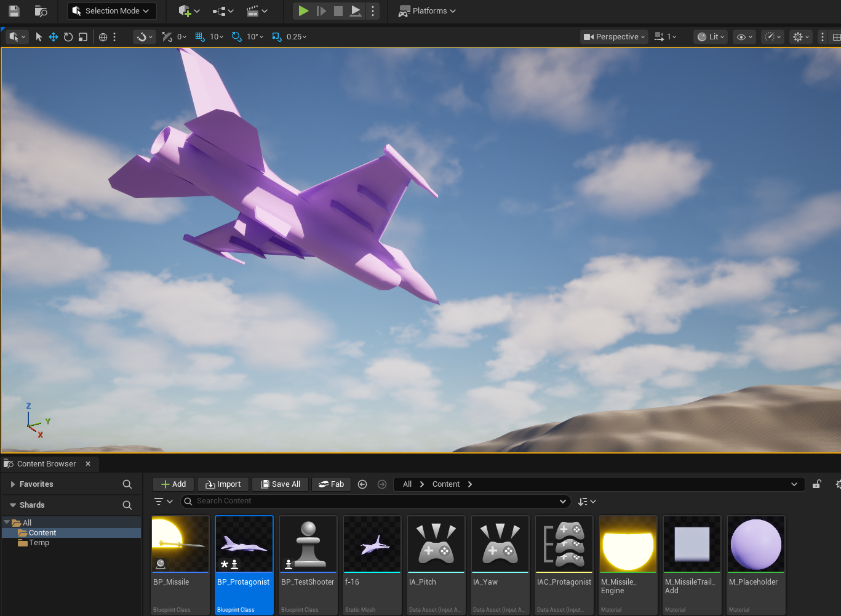Click the Content breadcrumb in path bar

point(446,484)
